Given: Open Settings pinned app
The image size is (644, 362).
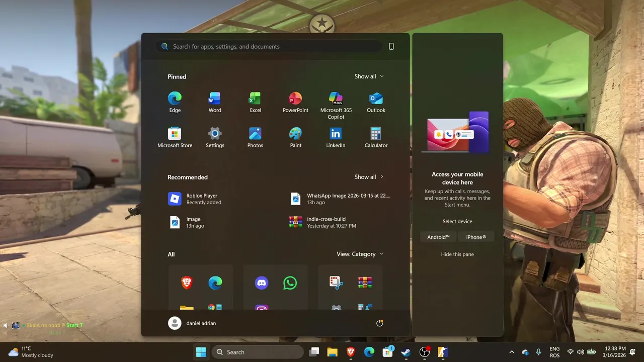Looking at the screenshot, I should [x=215, y=138].
